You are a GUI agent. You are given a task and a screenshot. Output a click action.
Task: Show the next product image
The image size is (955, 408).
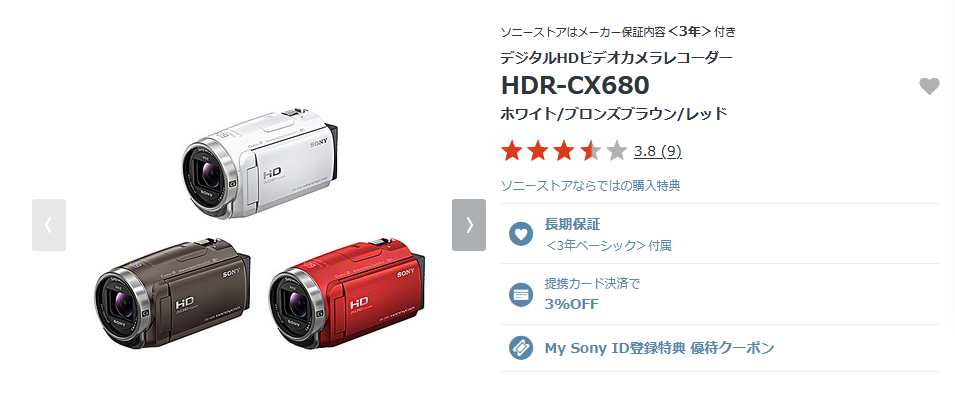[x=469, y=225]
